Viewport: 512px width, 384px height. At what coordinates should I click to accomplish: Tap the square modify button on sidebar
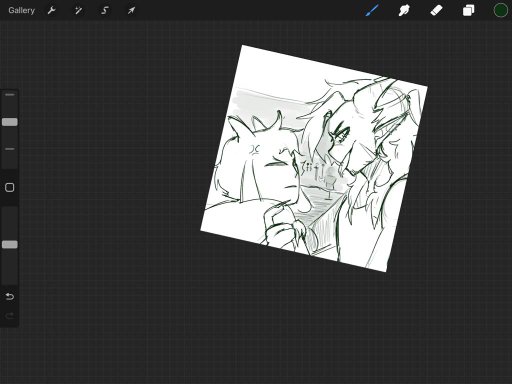click(10, 188)
